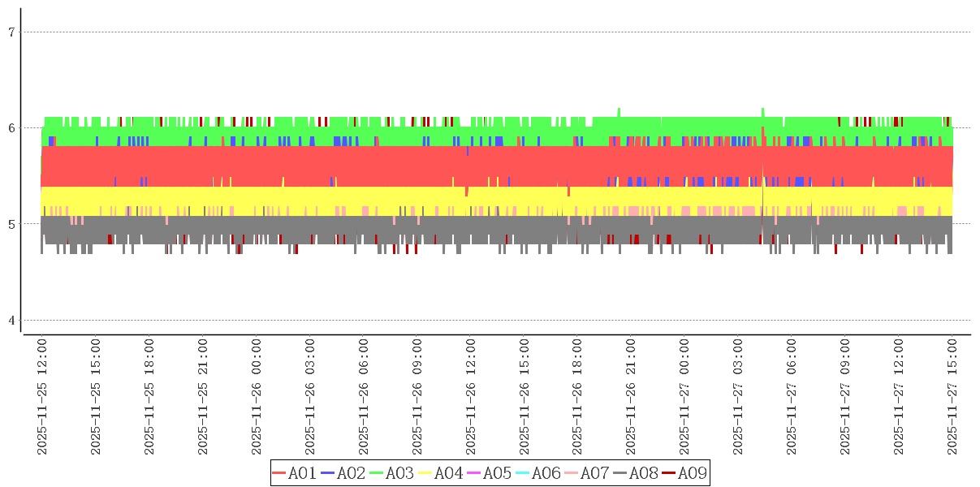This screenshot has height=487, width=980.
Task: Select the y-axis value 5 label
Action: pyautogui.click(x=11, y=224)
